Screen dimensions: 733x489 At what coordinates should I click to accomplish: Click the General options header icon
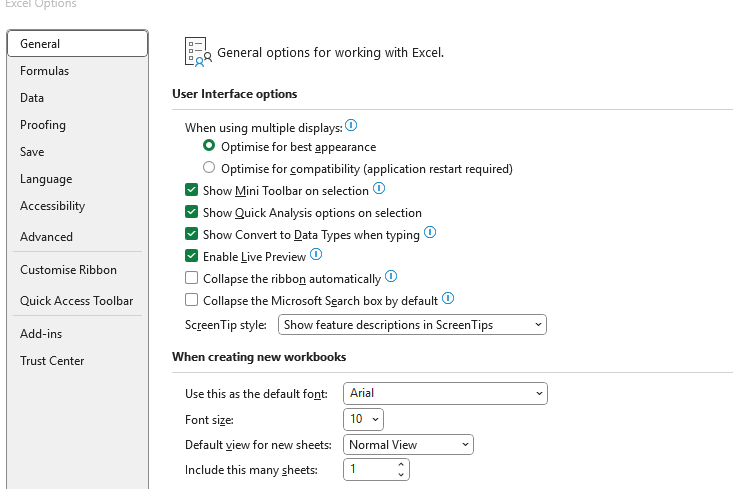(x=197, y=52)
